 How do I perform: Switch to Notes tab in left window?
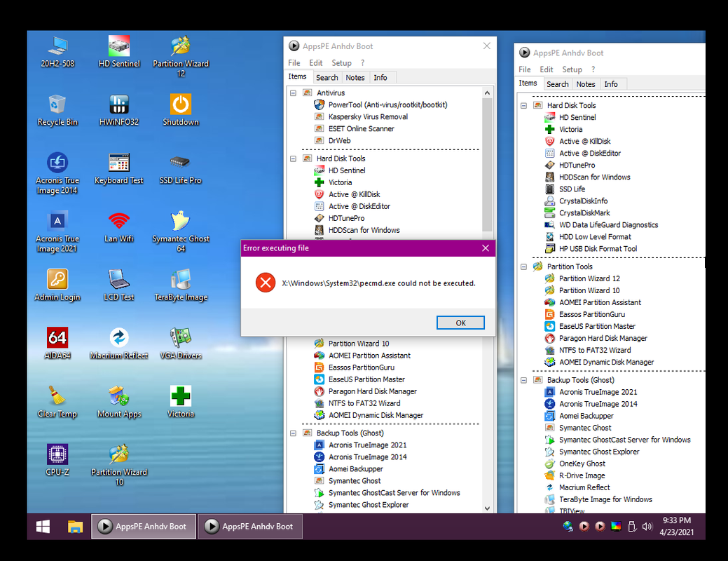pos(355,78)
